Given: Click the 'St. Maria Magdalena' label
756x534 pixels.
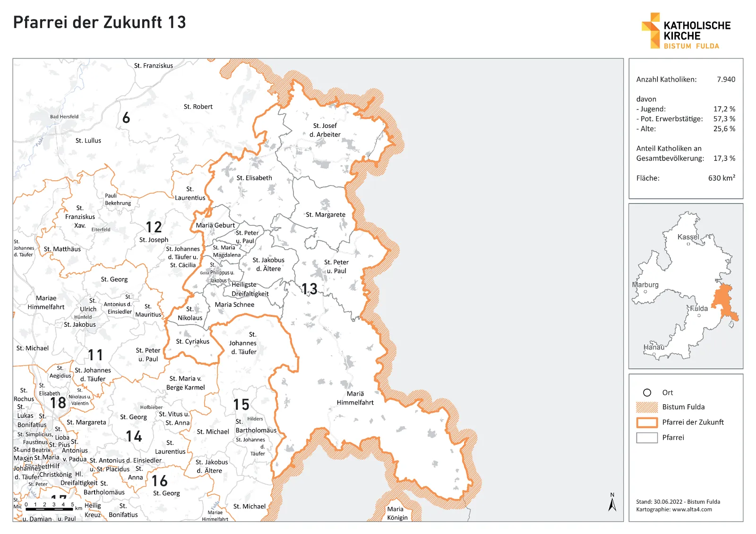Looking at the screenshot, I should [x=227, y=251].
